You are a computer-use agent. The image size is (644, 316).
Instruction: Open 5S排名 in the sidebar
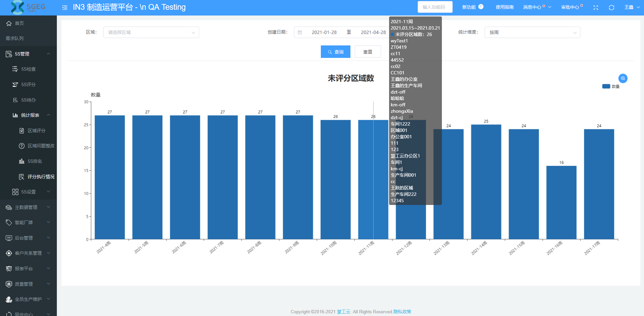pyautogui.click(x=35, y=161)
